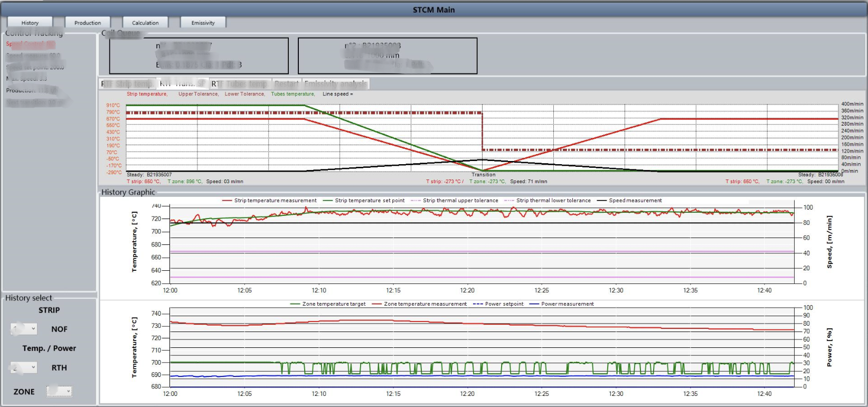Image resolution: width=868 pixels, height=407 pixels.
Task: Click 'Steady: B21935007' text
Action: point(149,175)
